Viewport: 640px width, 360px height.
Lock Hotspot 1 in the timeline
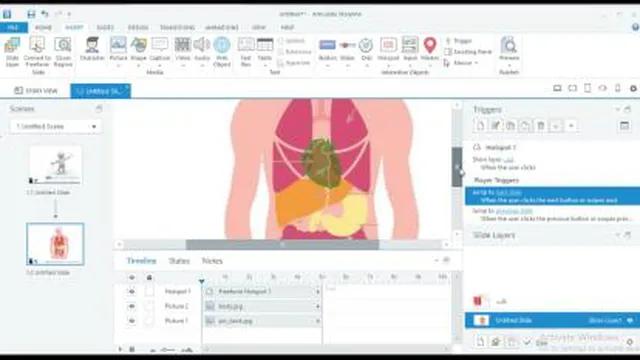coord(149,291)
